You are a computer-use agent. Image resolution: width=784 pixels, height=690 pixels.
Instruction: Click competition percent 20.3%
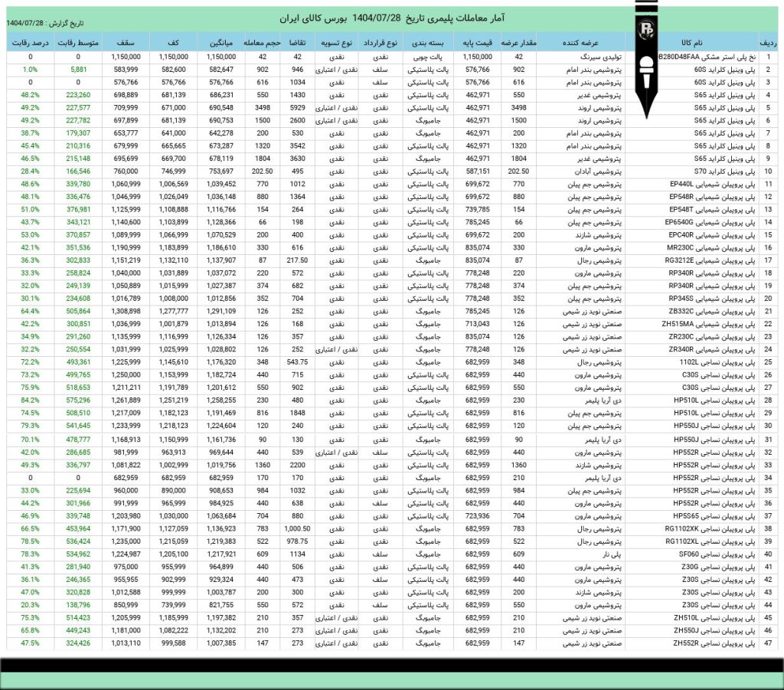click(30, 605)
